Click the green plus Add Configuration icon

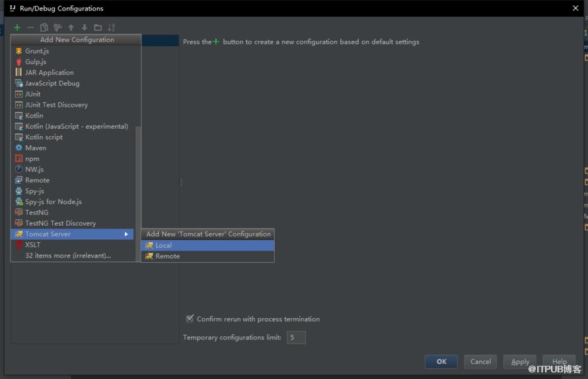(17, 27)
